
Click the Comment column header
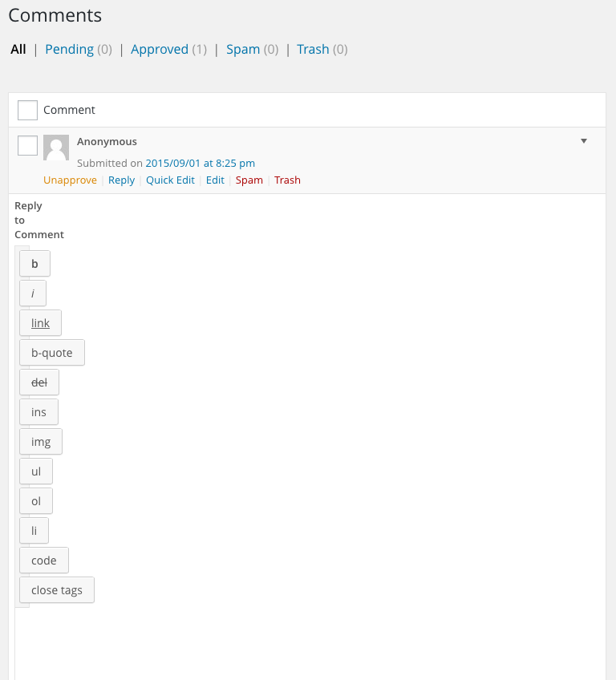pyautogui.click(x=69, y=110)
